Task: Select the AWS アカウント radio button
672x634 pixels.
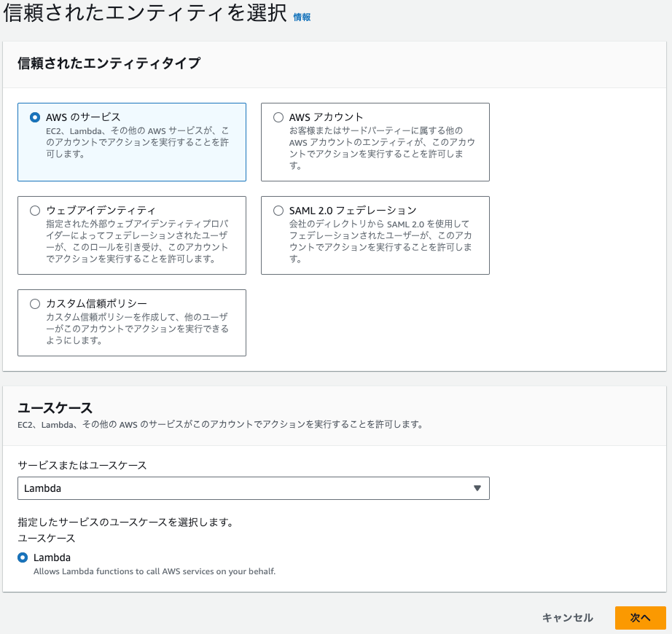Action: click(x=278, y=117)
